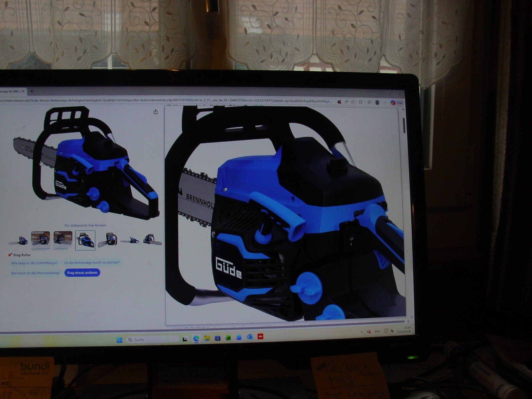The image size is (532, 399).
Task: Click the volume icon in the system tray
Action: (392, 330)
